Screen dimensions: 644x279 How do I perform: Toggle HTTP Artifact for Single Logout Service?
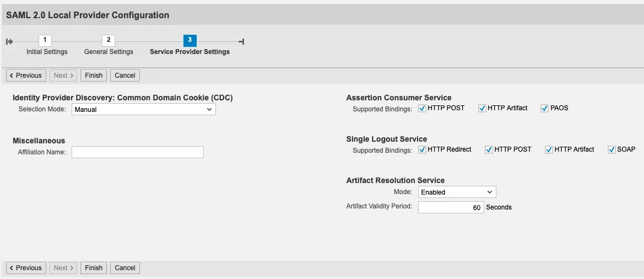point(549,149)
